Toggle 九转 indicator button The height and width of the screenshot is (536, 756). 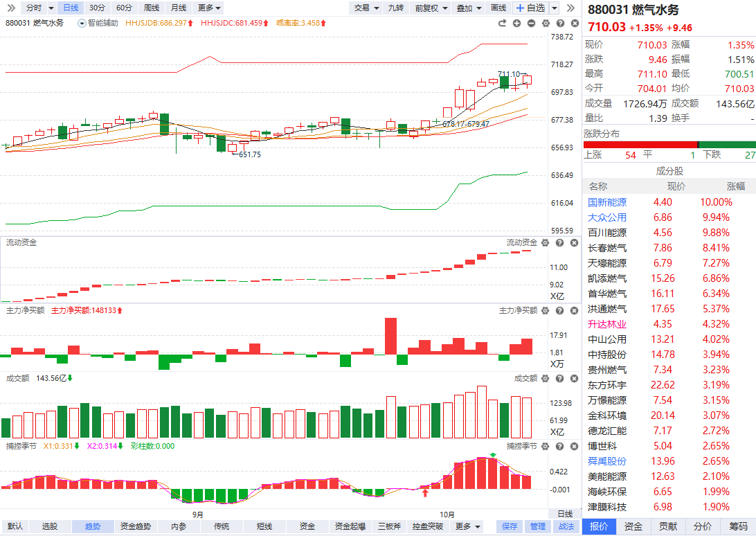[395, 8]
